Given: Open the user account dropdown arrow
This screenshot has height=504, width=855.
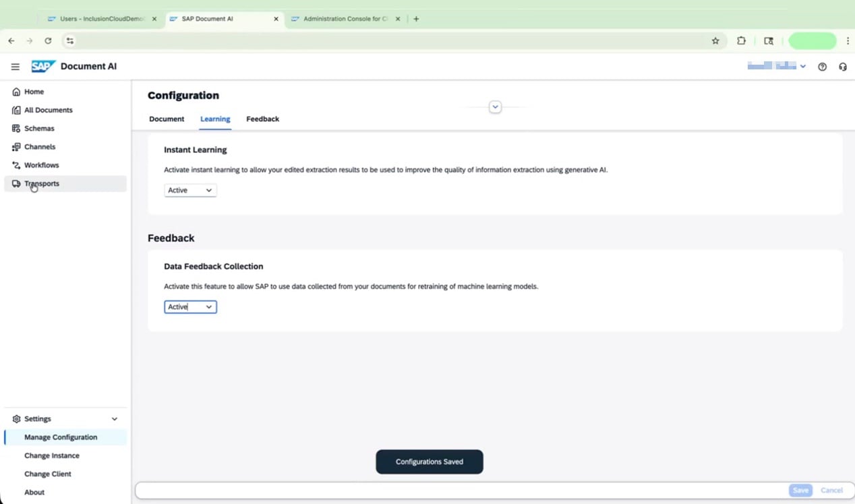Looking at the screenshot, I should pos(803,66).
